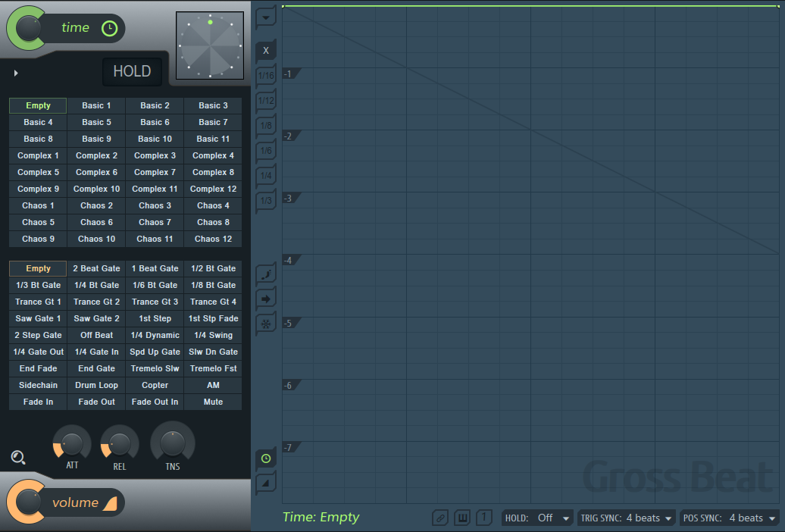Image resolution: width=785 pixels, height=532 pixels.
Task: Click the snowflake freeze icon
Action: tap(266, 324)
